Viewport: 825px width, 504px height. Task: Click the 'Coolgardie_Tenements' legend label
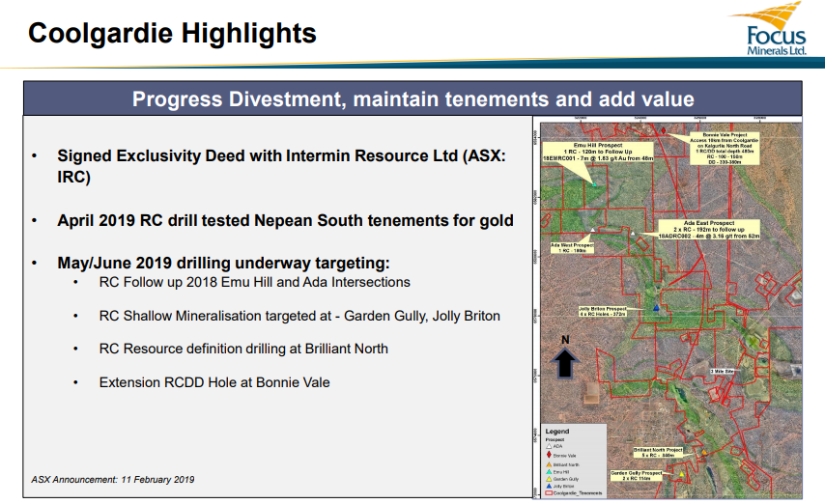[x=578, y=493]
